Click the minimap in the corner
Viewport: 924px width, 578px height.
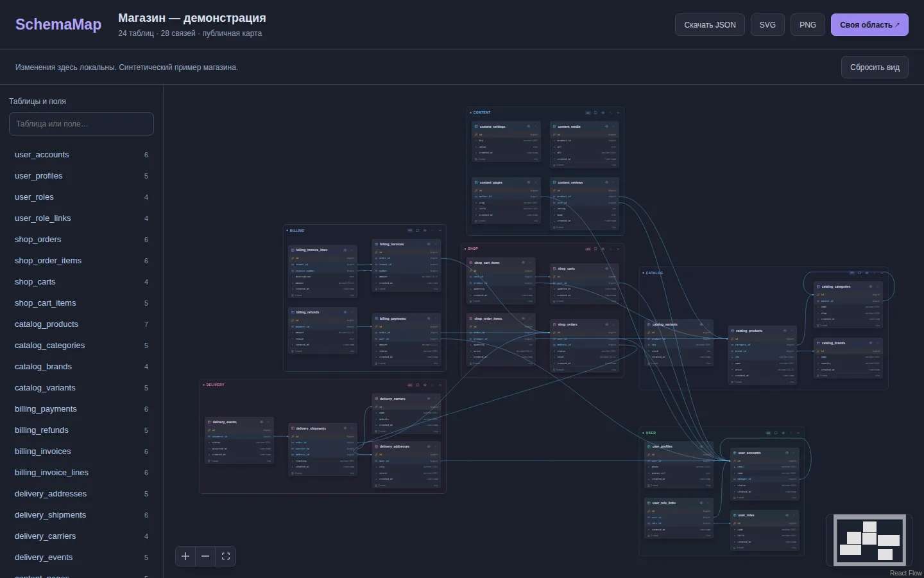tap(869, 540)
